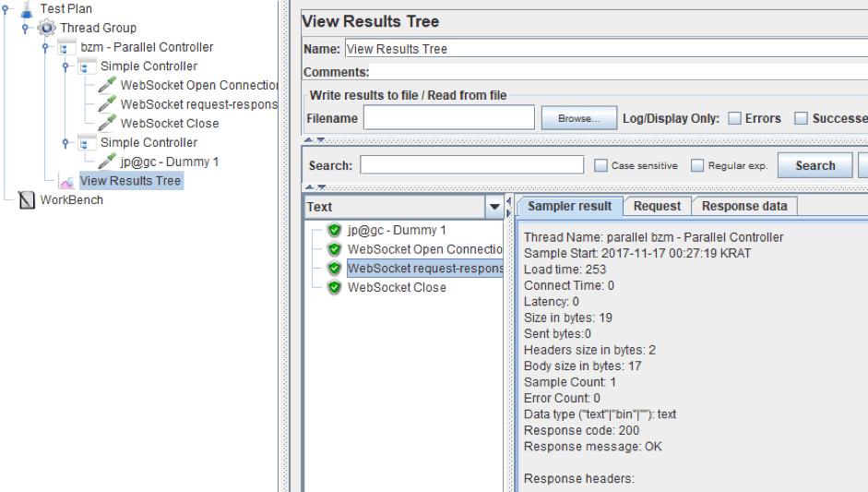
Task: Click the Name input field
Action: point(606,49)
